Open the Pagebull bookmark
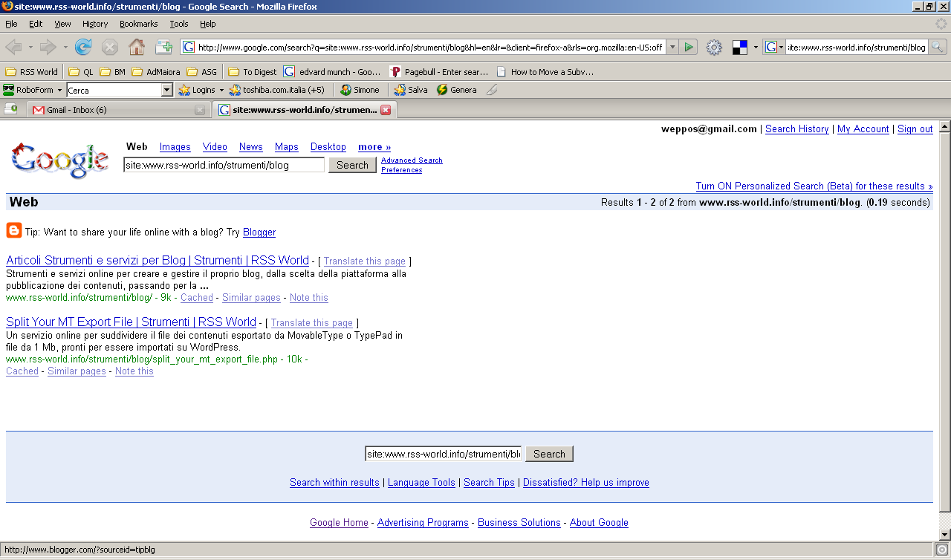951x560 pixels. [440, 72]
